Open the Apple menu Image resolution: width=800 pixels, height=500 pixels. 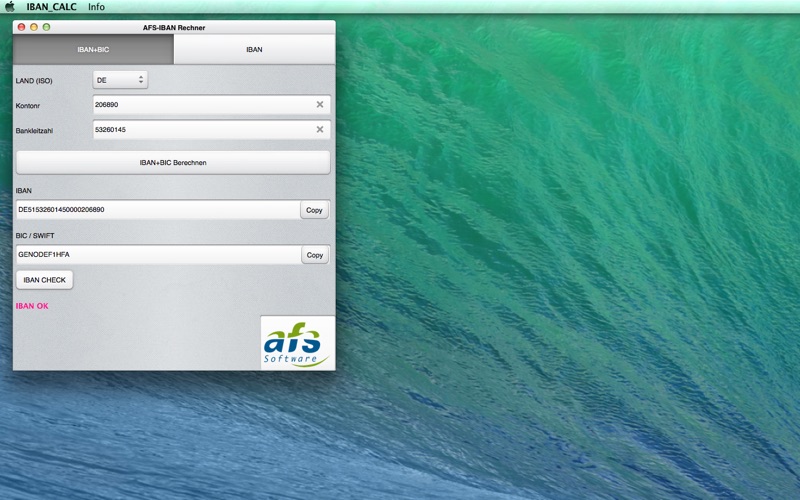click(x=9, y=7)
